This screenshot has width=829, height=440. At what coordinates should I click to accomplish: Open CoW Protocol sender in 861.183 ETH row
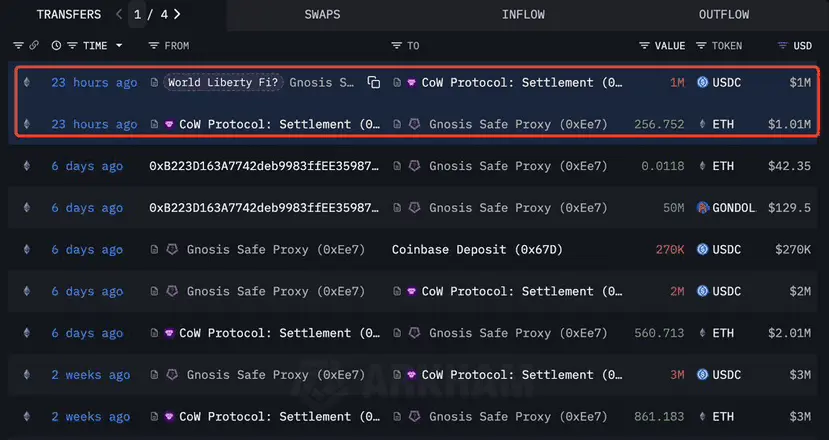point(279,417)
